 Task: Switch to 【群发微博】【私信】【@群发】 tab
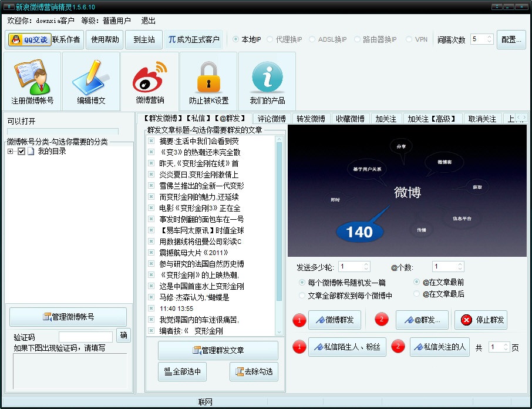click(194, 119)
